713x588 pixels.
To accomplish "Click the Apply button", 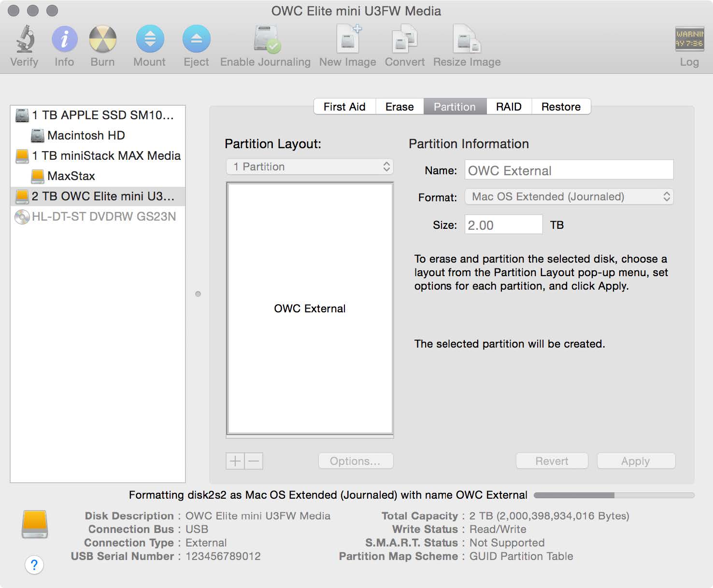I will coord(635,461).
